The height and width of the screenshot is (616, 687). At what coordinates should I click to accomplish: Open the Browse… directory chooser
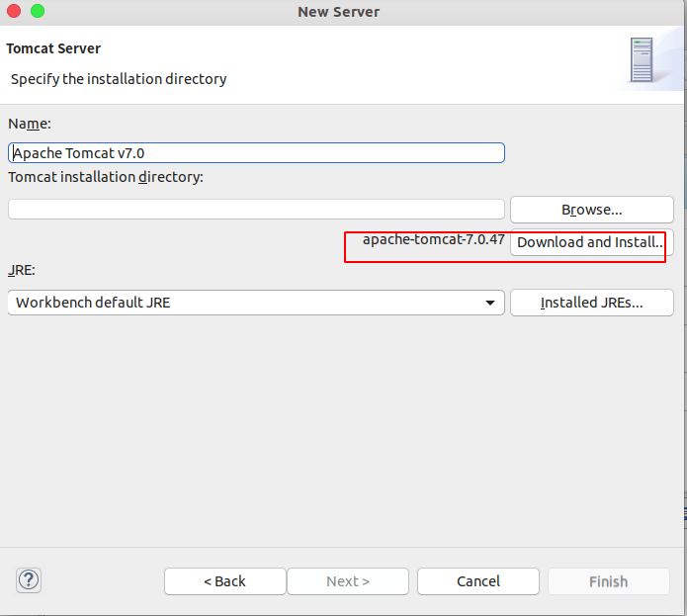(592, 210)
